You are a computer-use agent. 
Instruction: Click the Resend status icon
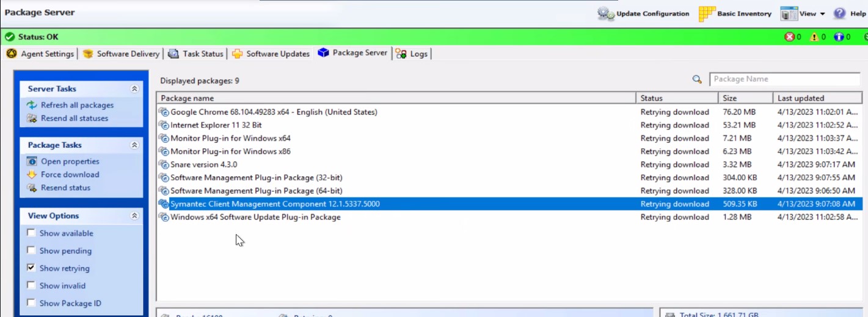tap(32, 188)
